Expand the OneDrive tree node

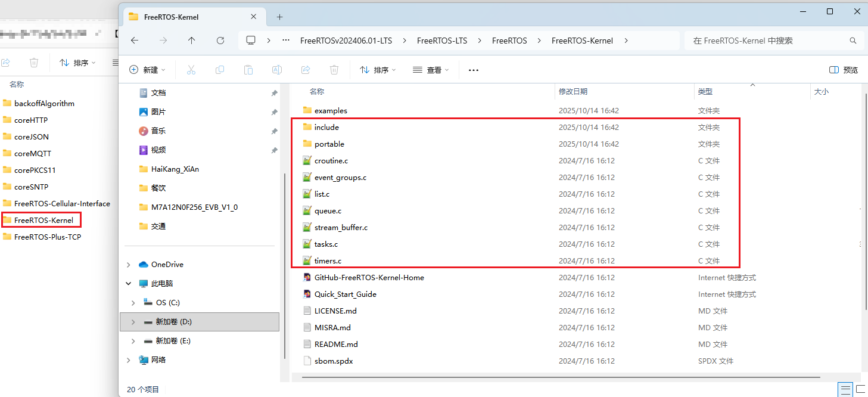129,265
